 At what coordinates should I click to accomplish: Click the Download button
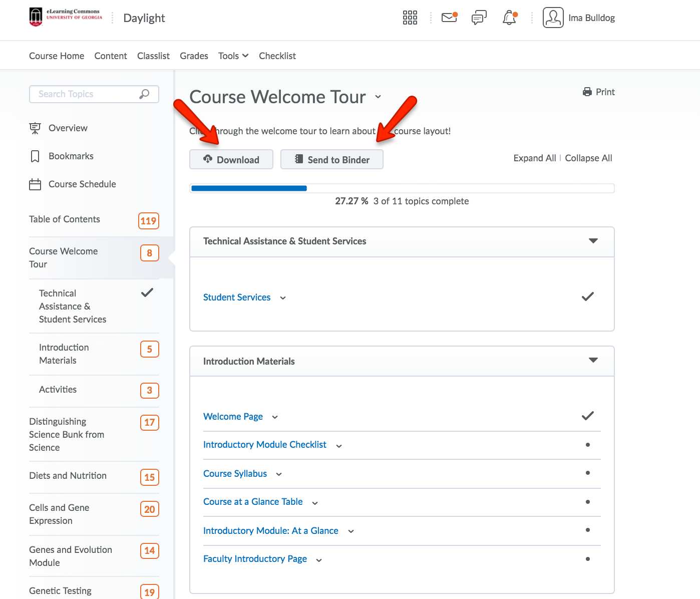(231, 160)
